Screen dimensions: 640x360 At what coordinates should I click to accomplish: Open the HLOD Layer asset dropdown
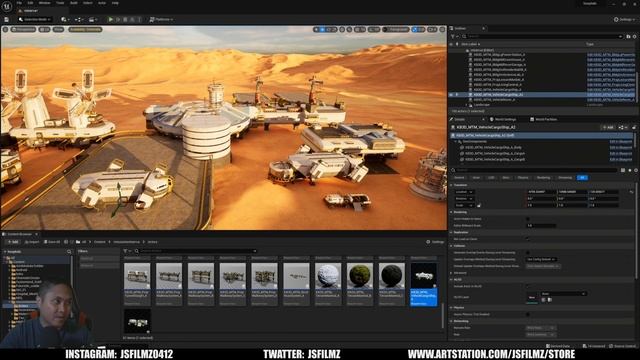pos(563,294)
